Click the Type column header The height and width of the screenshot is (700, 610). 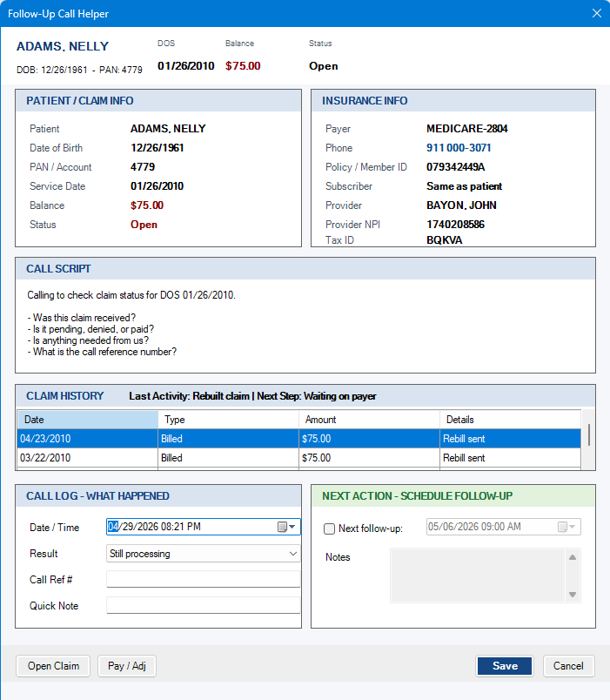[228, 420]
